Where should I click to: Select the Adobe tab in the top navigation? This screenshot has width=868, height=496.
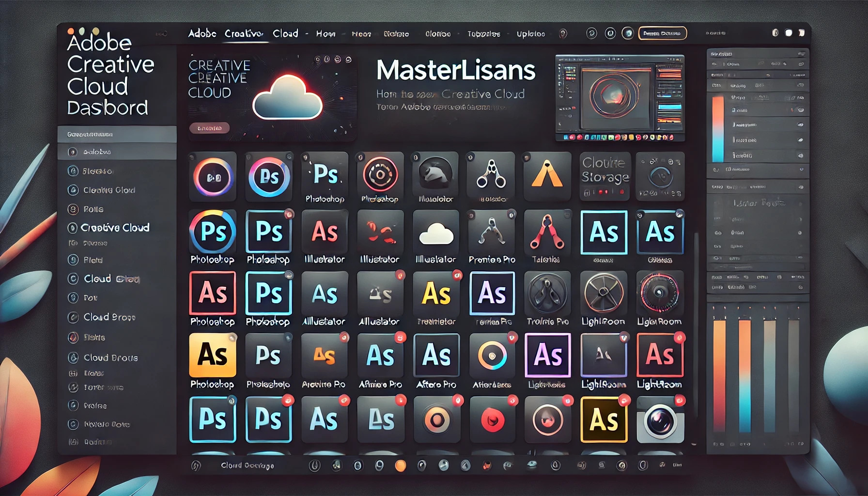click(202, 33)
